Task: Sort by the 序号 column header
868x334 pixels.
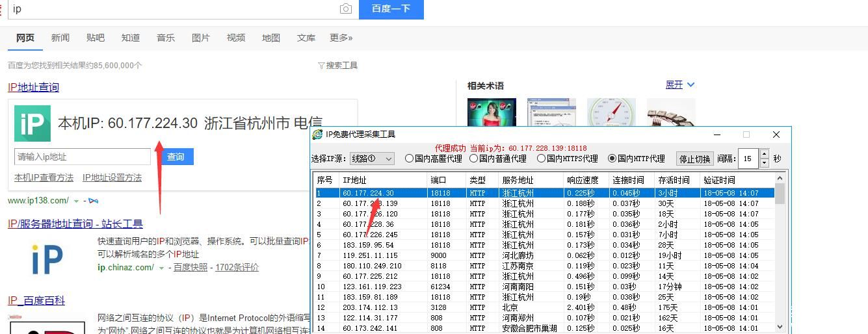Action: [x=327, y=180]
